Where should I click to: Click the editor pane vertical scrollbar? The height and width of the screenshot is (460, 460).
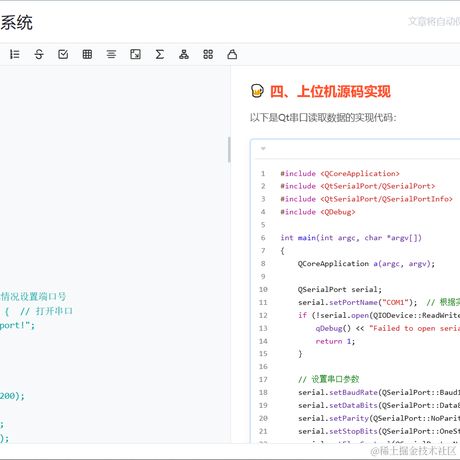[x=229, y=149]
